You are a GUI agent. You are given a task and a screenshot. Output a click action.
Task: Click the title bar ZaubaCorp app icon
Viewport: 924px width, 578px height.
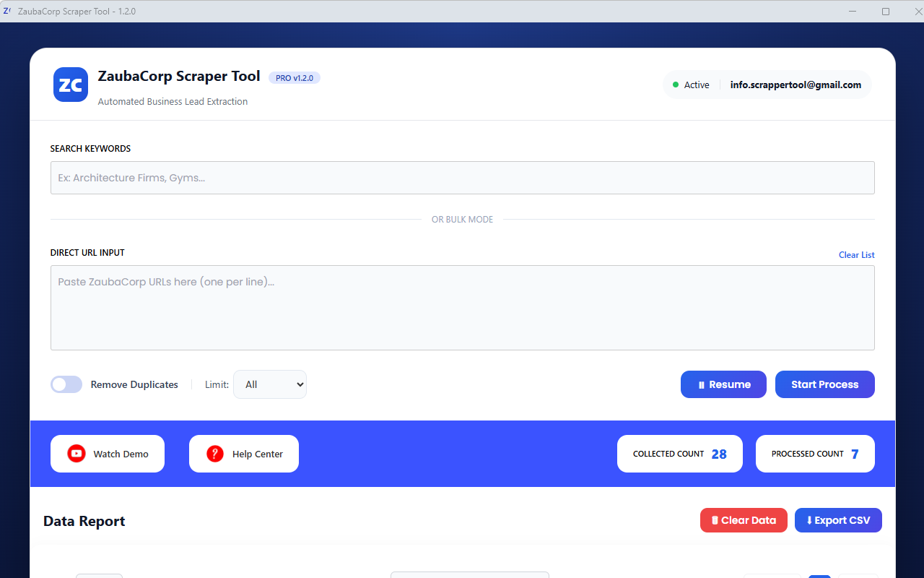point(7,11)
